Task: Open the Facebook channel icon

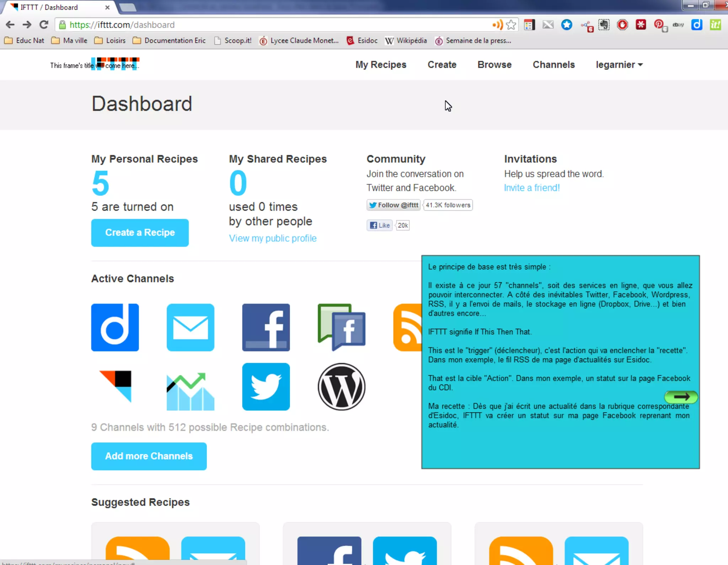Action: [x=266, y=327]
